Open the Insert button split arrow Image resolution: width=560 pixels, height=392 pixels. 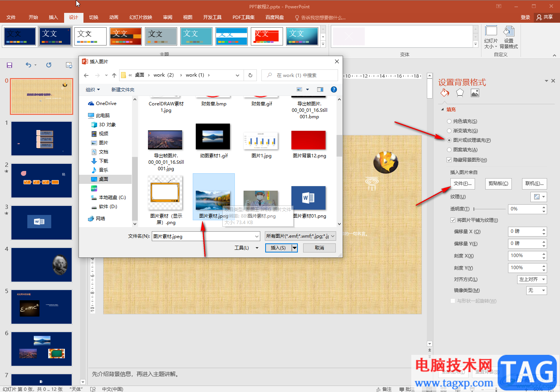point(294,248)
